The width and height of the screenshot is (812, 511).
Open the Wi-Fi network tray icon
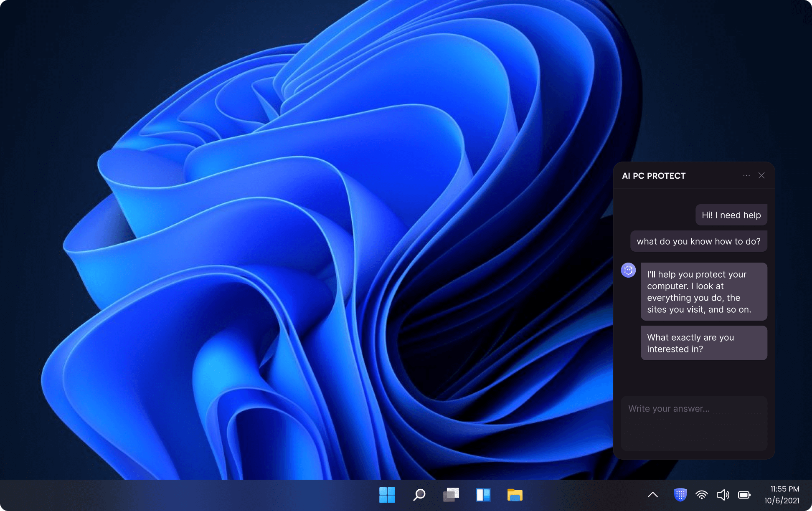701,495
